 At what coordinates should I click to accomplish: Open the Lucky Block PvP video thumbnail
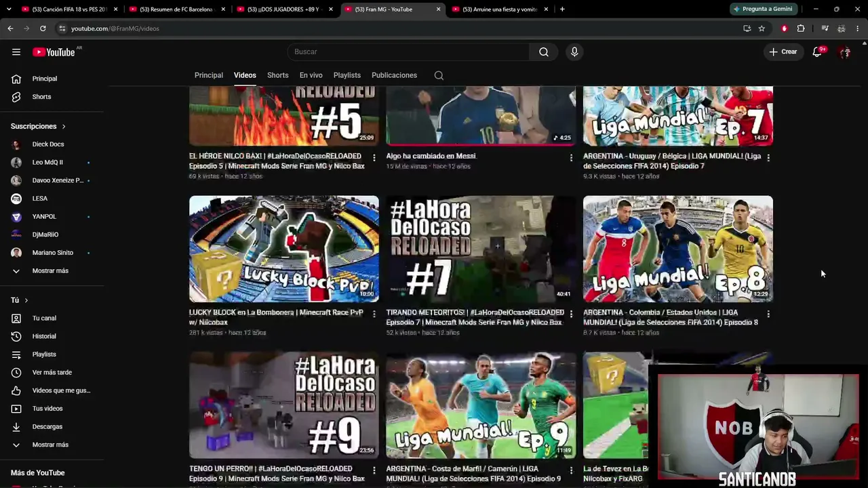pyautogui.click(x=284, y=249)
